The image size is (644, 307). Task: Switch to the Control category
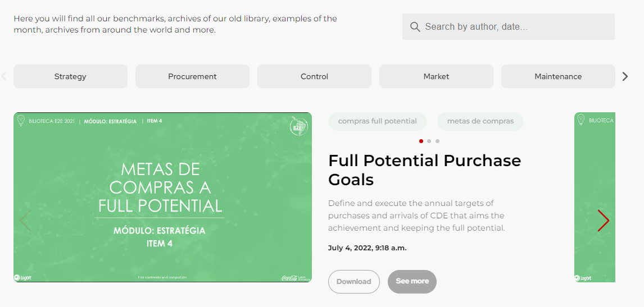[314, 76]
